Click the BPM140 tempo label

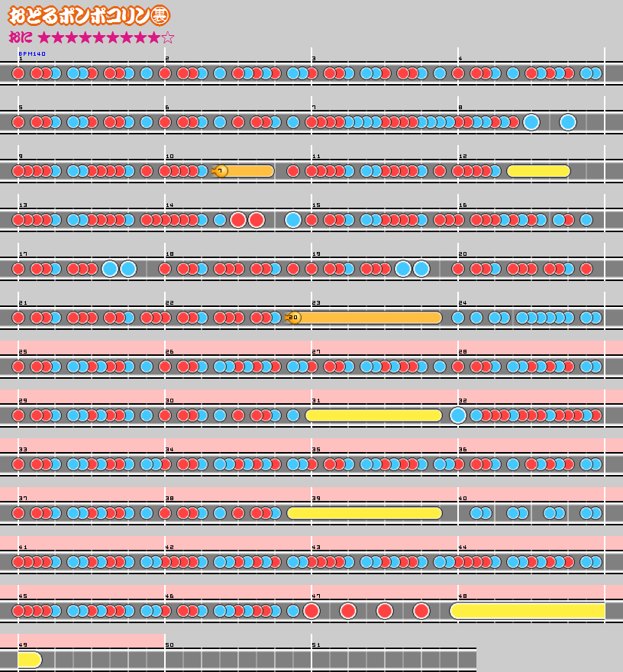click(32, 54)
